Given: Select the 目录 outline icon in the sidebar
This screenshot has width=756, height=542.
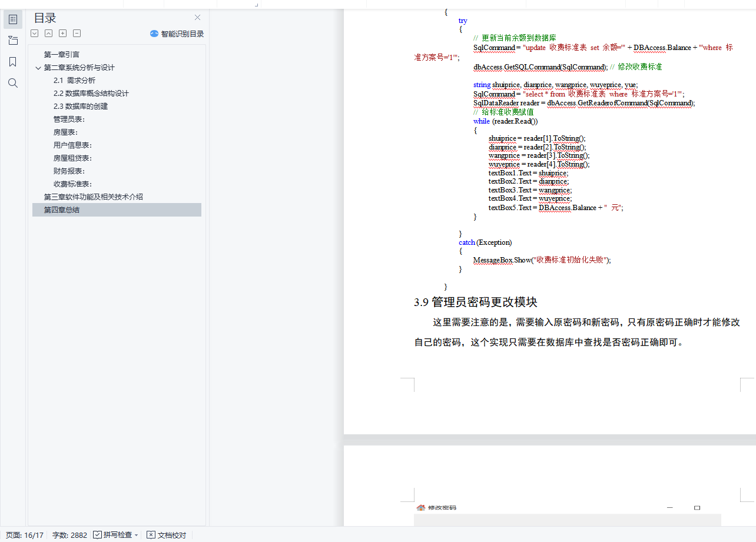Looking at the screenshot, I should click(13, 19).
